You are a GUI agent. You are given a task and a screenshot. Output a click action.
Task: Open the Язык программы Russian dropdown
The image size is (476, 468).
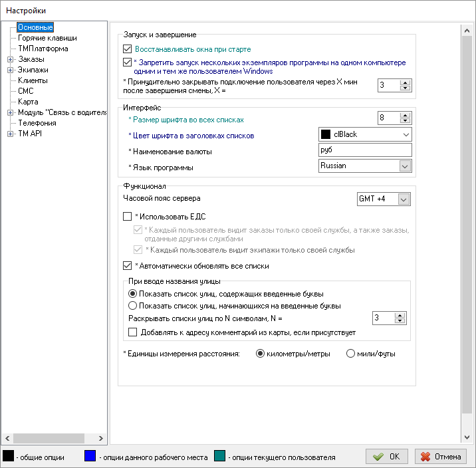405,166
